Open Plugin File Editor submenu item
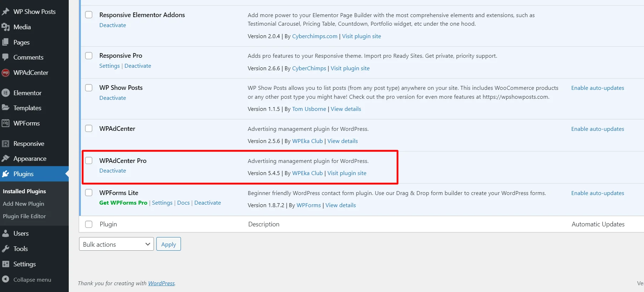The width and height of the screenshot is (644, 292). (24, 216)
